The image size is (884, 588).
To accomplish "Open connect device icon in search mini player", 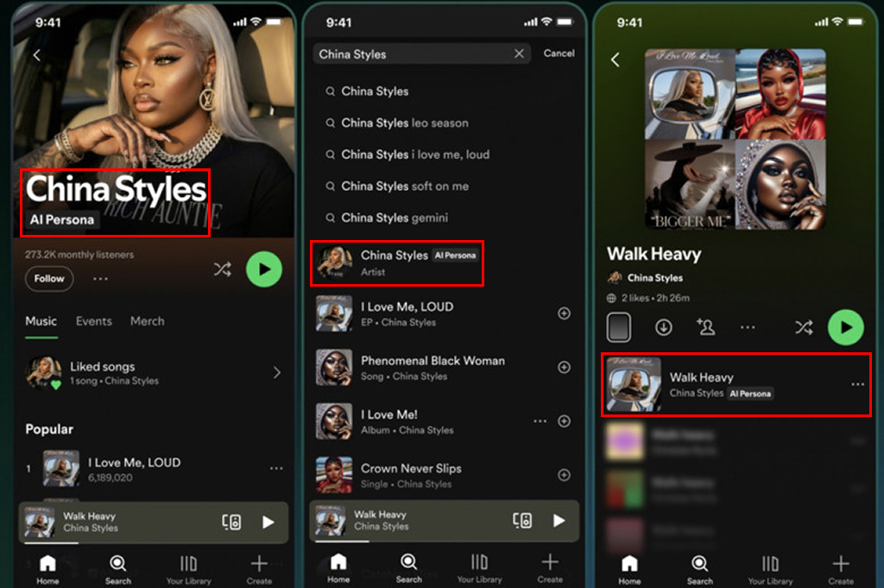I will click(522, 521).
